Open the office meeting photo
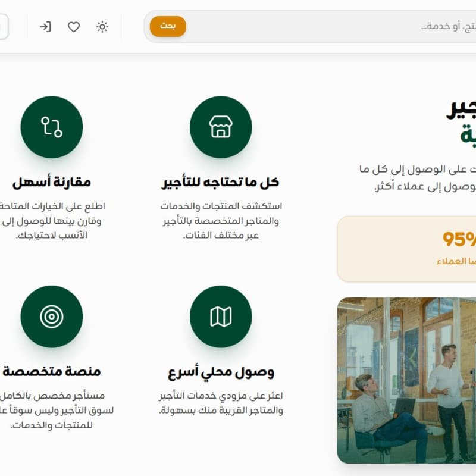This screenshot has width=476, height=476. (x=406, y=380)
